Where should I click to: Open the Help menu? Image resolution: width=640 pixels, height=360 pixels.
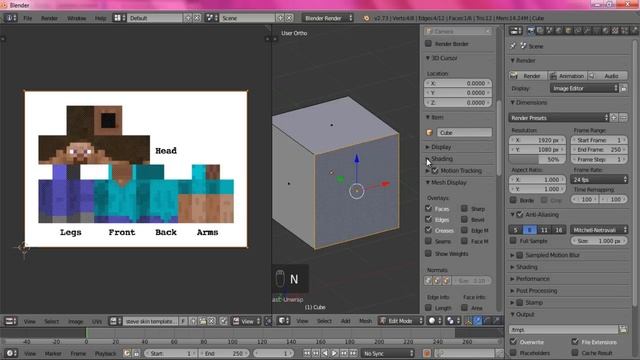pyautogui.click(x=100, y=18)
